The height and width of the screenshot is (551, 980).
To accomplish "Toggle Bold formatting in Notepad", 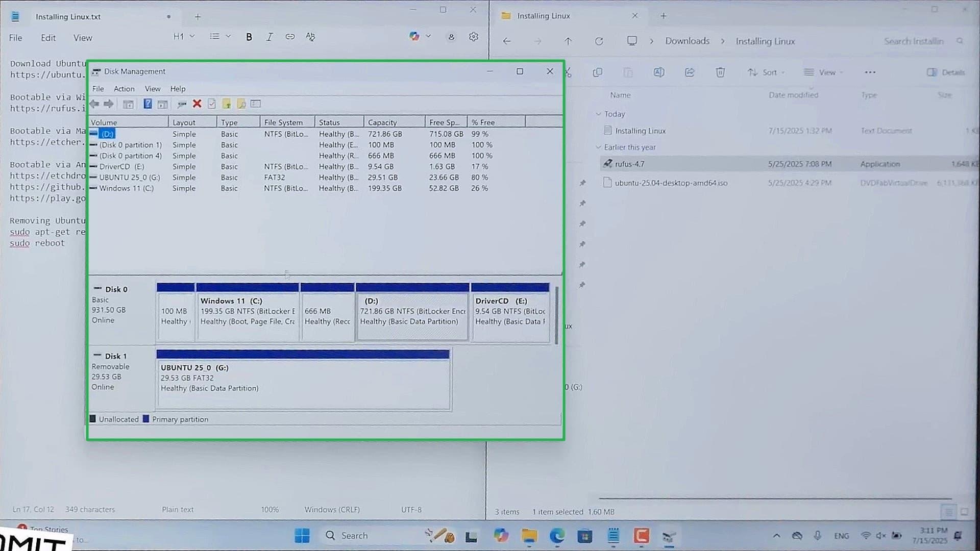I will [249, 37].
